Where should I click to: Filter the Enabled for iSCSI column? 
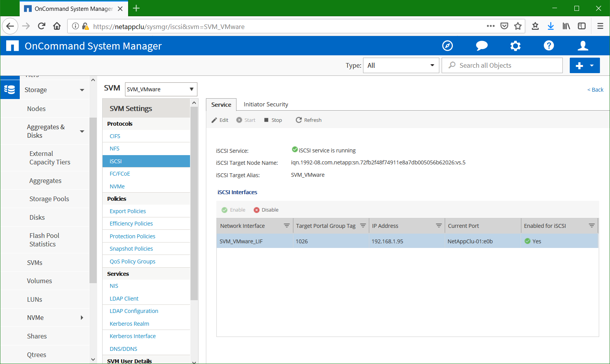coord(591,226)
